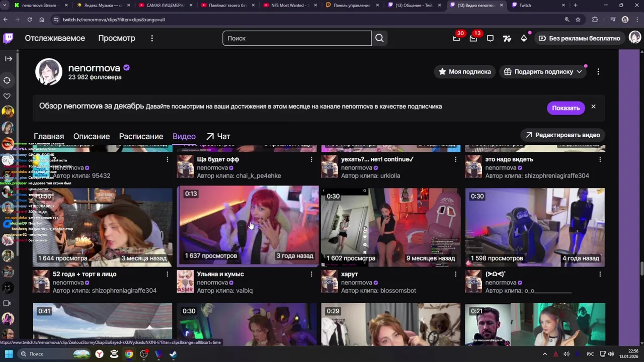Switch to the Описание tab
Viewport: 644px width, 362px height.
tap(92, 136)
